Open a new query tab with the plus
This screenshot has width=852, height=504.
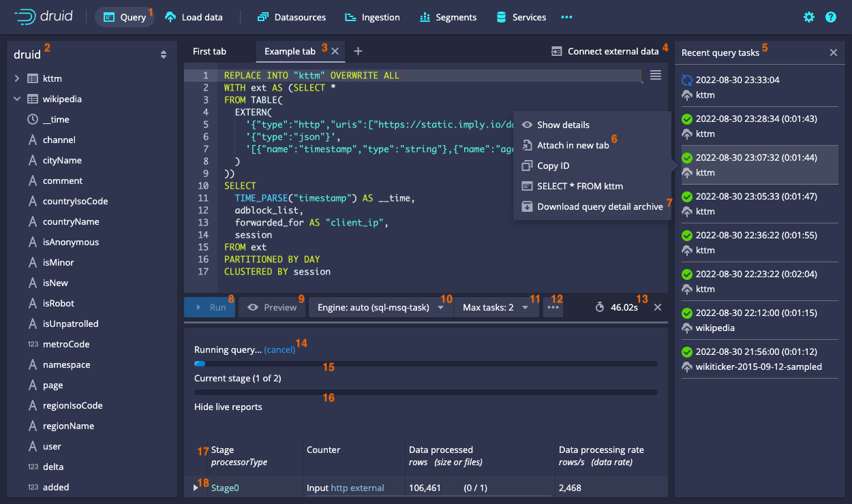tap(359, 51)
